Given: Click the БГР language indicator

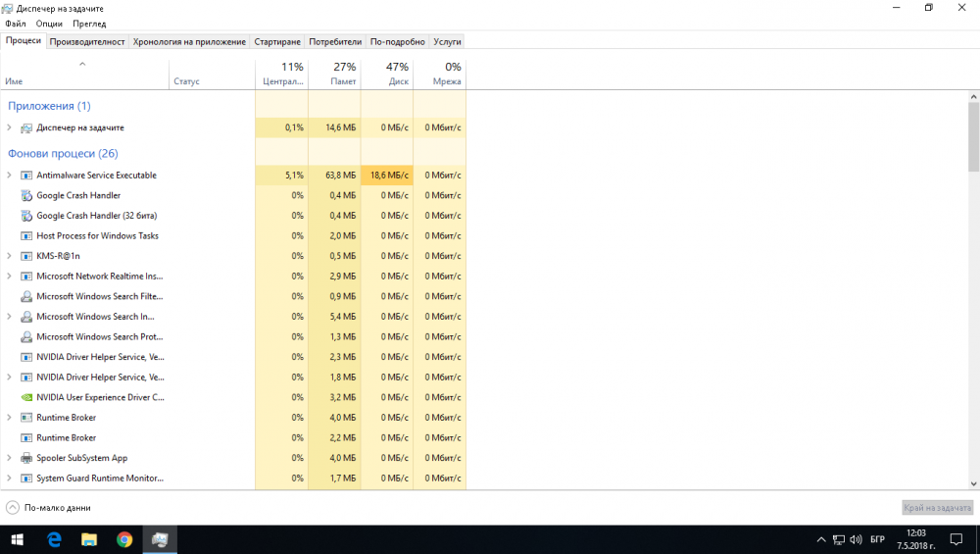Looking at the screenshot, I should tap(877, 539).
